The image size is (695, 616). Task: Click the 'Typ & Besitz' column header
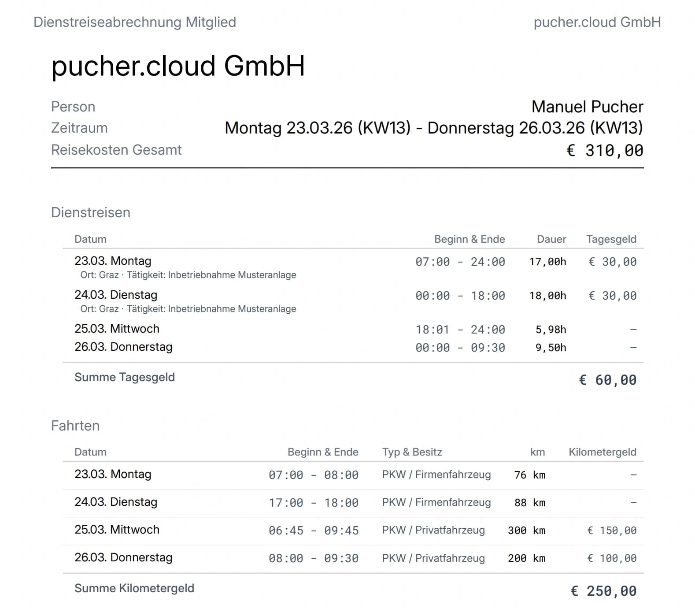(x=412, y=452)
